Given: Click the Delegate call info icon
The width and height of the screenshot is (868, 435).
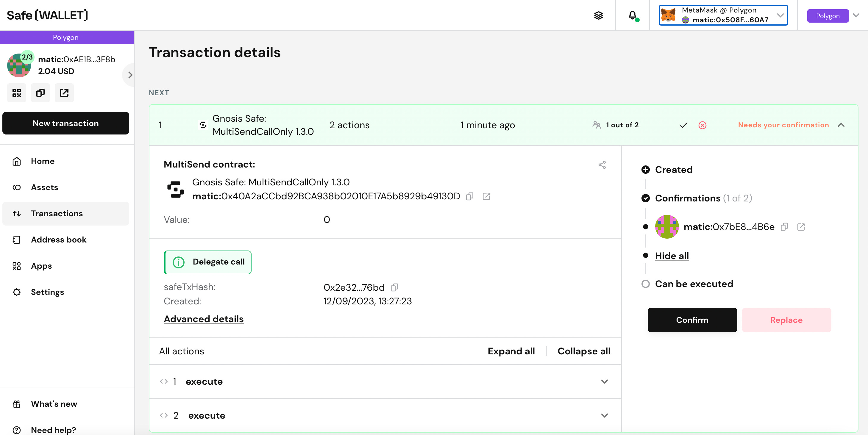Looking at the screenshot, I should tap(179, 262).
